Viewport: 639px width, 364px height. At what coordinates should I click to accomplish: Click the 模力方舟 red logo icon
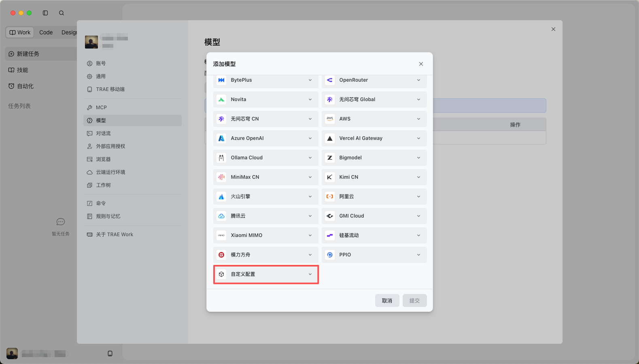(x=221, y=255)
